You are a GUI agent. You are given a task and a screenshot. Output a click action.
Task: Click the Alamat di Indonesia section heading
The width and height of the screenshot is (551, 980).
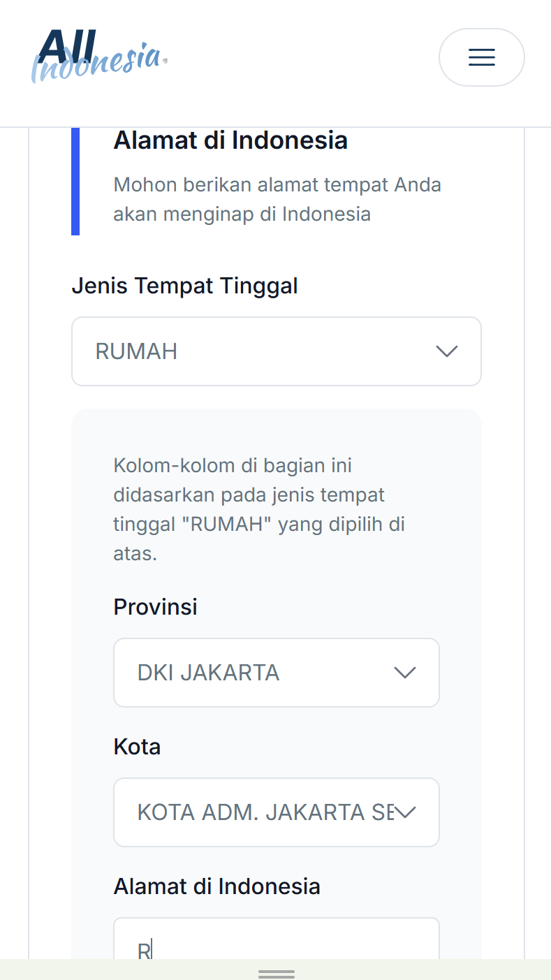(230, 140)
